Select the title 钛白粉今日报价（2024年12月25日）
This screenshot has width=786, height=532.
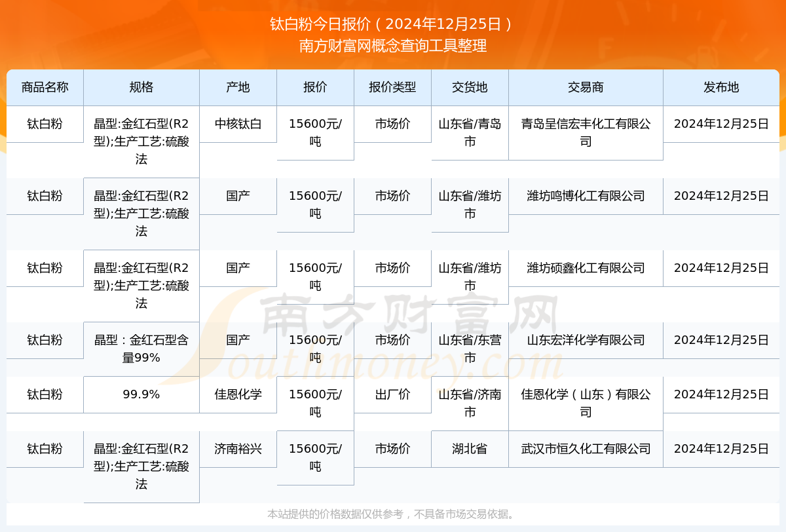(x=392, y=25)
